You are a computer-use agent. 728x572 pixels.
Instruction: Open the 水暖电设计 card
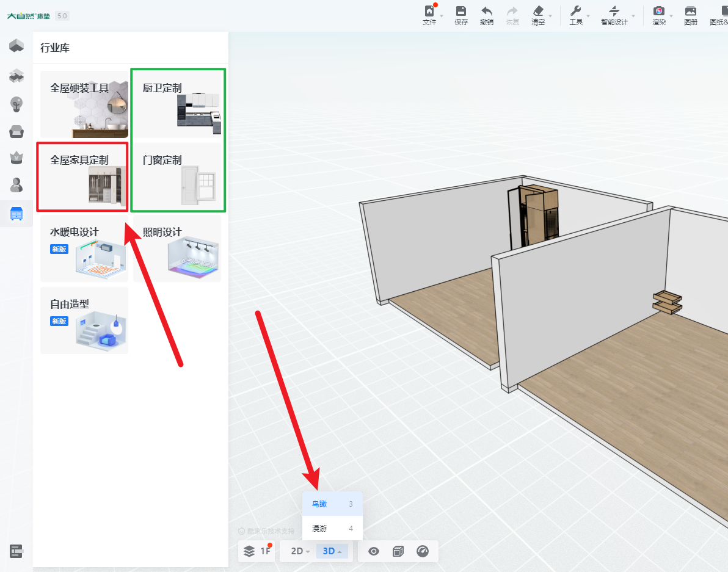click(84, 248)
